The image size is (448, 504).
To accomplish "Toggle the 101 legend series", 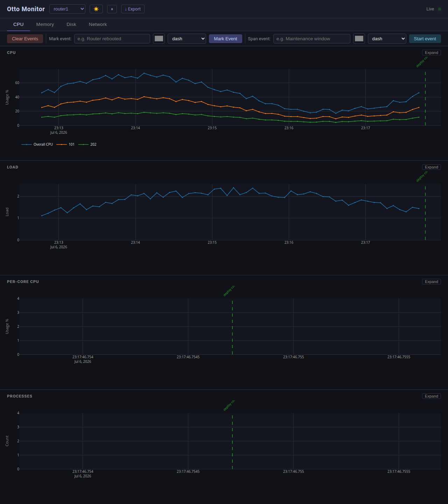I will click(x=66, y=144).
